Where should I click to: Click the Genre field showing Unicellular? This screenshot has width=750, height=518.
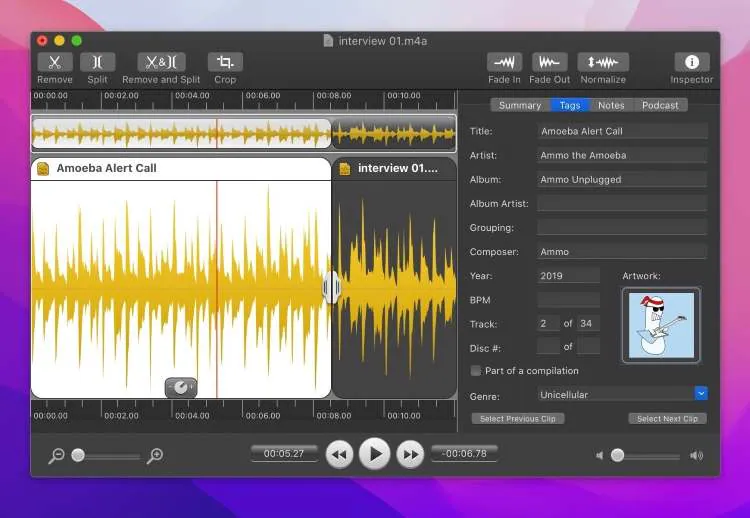point(616,394)
